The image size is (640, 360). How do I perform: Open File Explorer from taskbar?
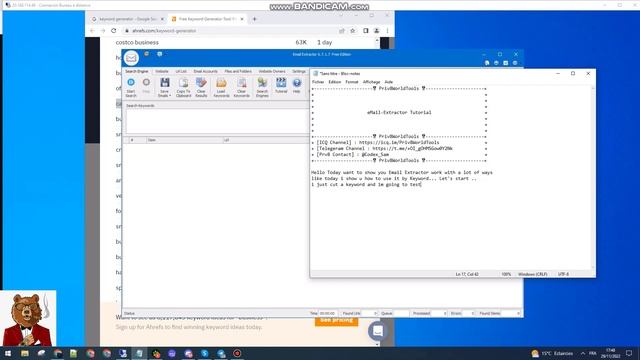pyautogui.click(x=24, y=353)
